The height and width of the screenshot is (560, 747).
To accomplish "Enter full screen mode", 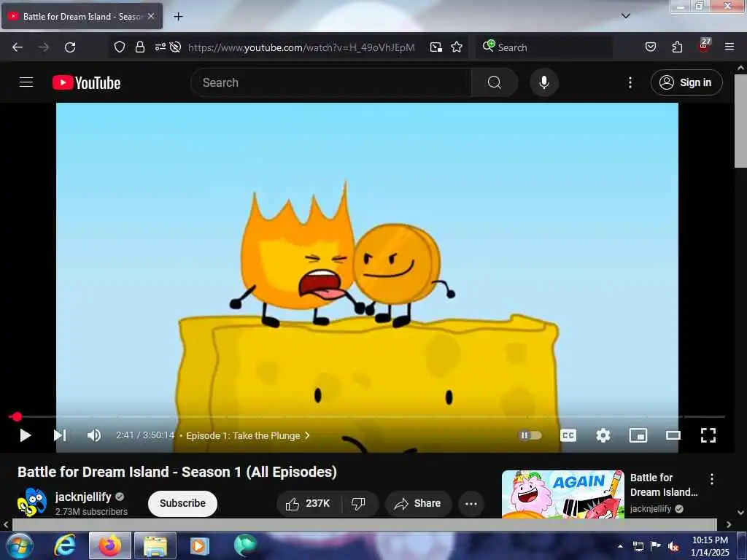I will pos(708,435).
